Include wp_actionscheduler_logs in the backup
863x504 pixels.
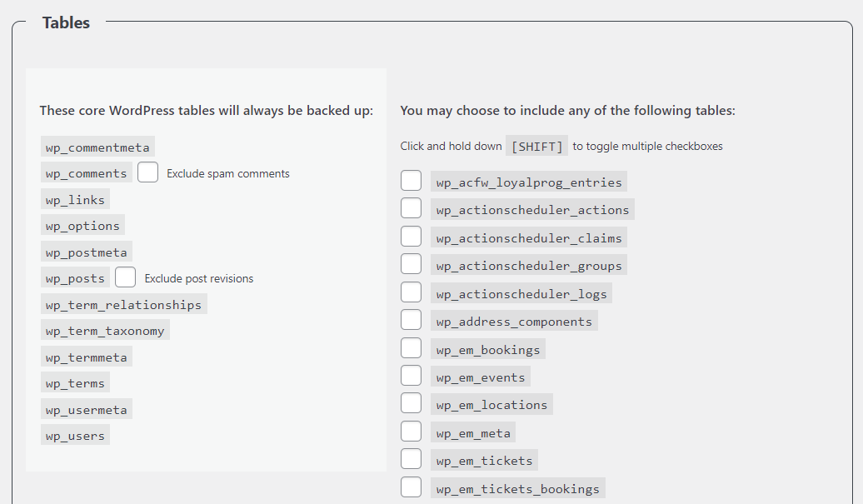(412, 292)
